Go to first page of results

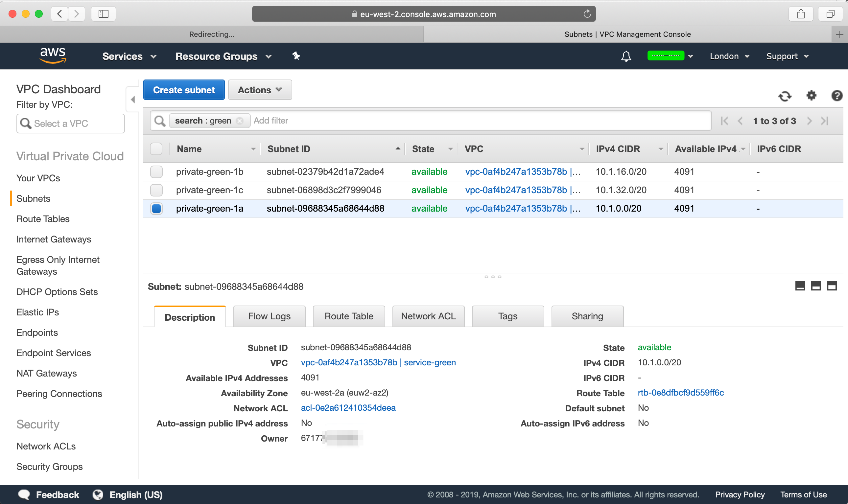(724, 121)
